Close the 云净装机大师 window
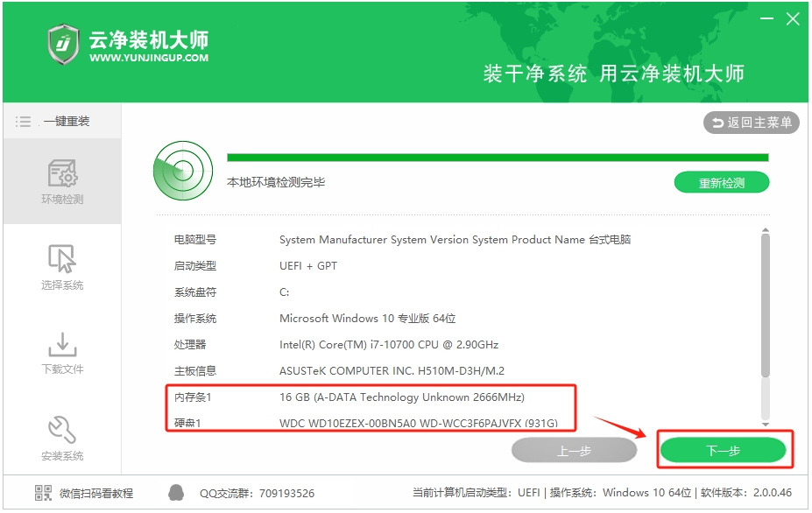This screenshot has height=513, width=812. tap(793, 19)
